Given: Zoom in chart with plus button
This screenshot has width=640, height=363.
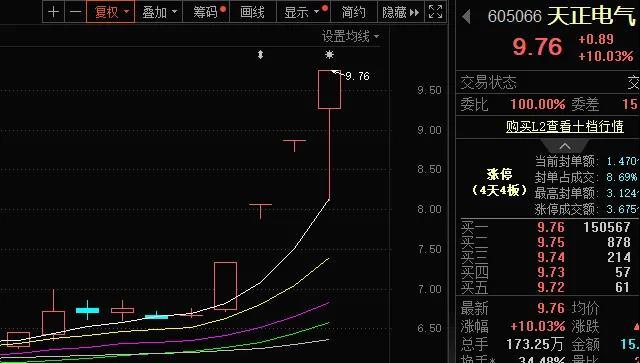Looking at the screenshot, I should pyautogui.click(x=53, y=12).
